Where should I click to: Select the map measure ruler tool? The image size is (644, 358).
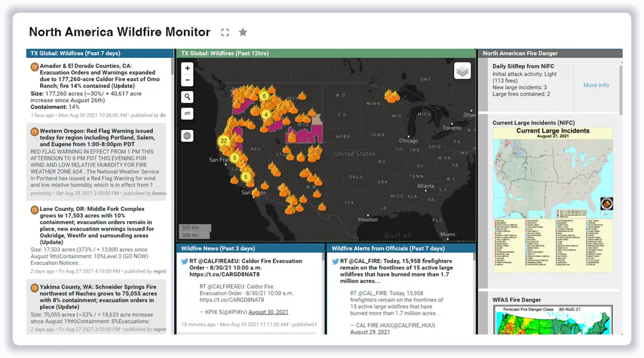pyautogui.click(x=187, y=114)
